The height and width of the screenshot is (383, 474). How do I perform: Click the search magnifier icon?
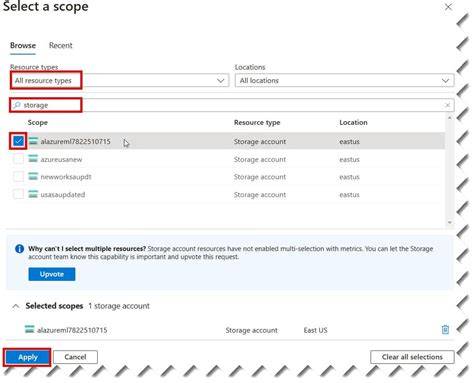[17, 105]
